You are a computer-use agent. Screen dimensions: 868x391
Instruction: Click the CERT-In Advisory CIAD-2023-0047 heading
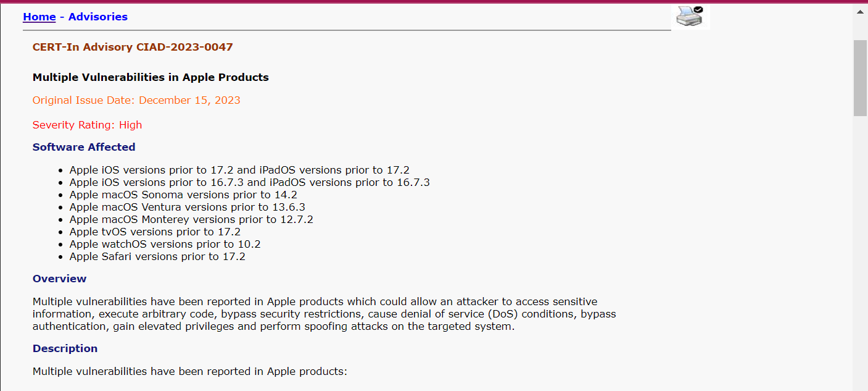click(133, 47)
